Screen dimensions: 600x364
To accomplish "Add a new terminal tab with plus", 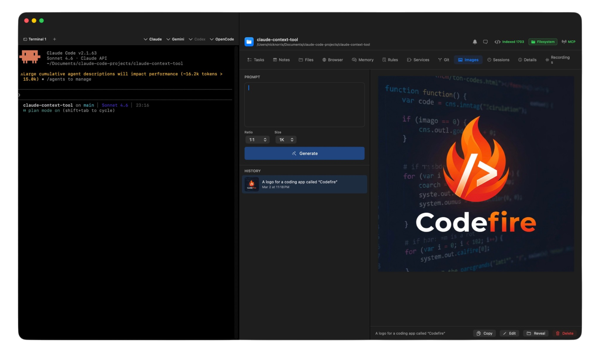I will click(54, 39).
